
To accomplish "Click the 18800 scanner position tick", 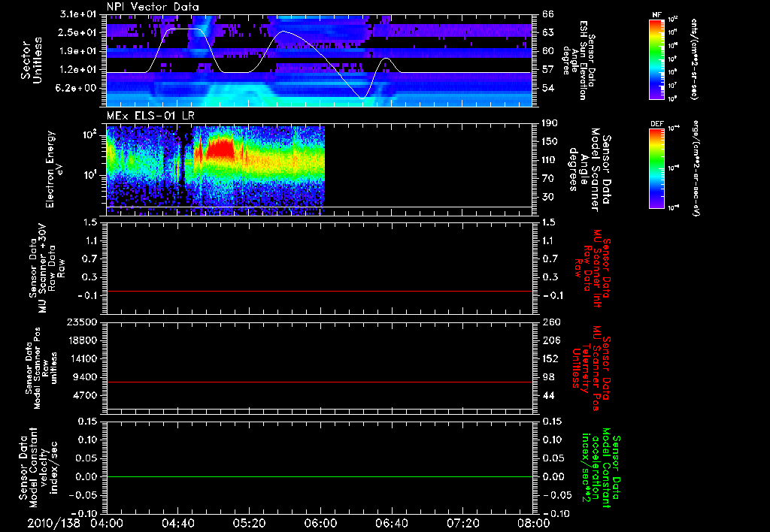I will (82, 340).
